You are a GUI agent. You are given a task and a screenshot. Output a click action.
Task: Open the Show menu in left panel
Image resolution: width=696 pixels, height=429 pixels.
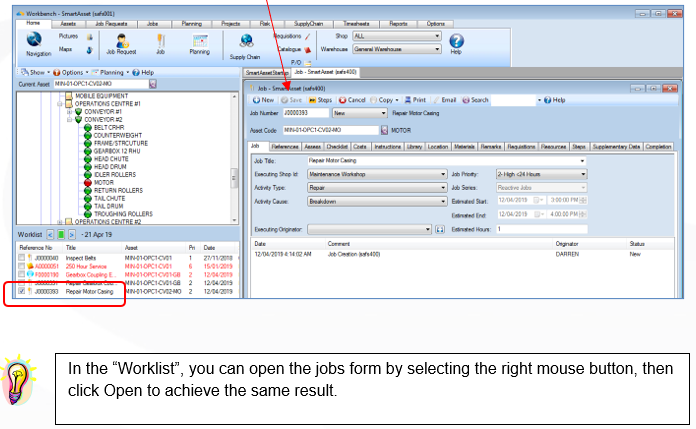pos(35,72)
